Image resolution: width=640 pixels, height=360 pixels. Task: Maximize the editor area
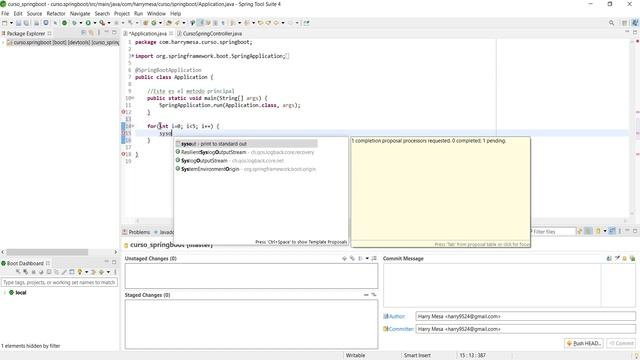tap(635, 32)
